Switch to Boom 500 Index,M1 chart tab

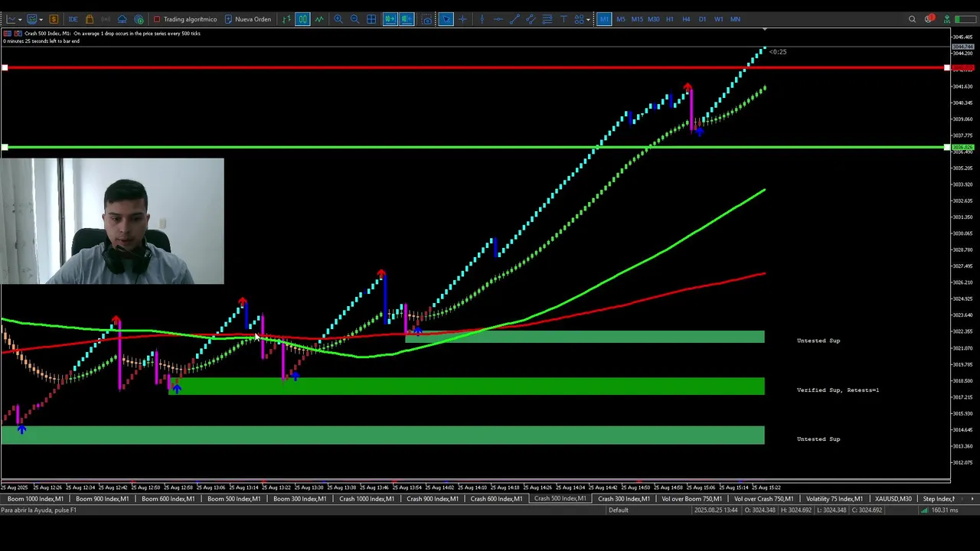coord(234,499)
